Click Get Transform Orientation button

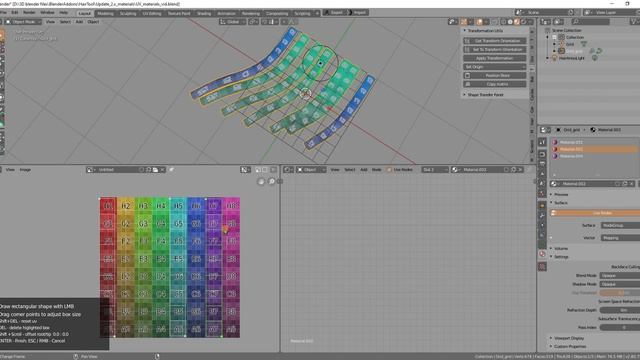[495, 41]
